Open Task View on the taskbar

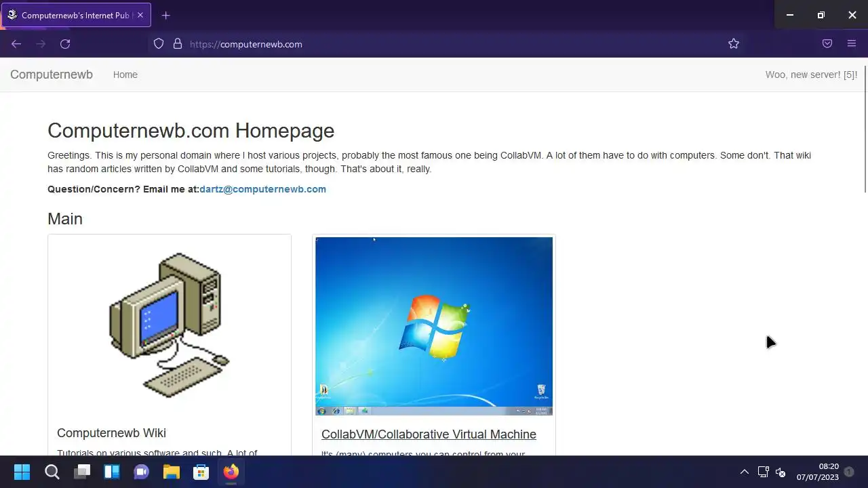point(82,472)
